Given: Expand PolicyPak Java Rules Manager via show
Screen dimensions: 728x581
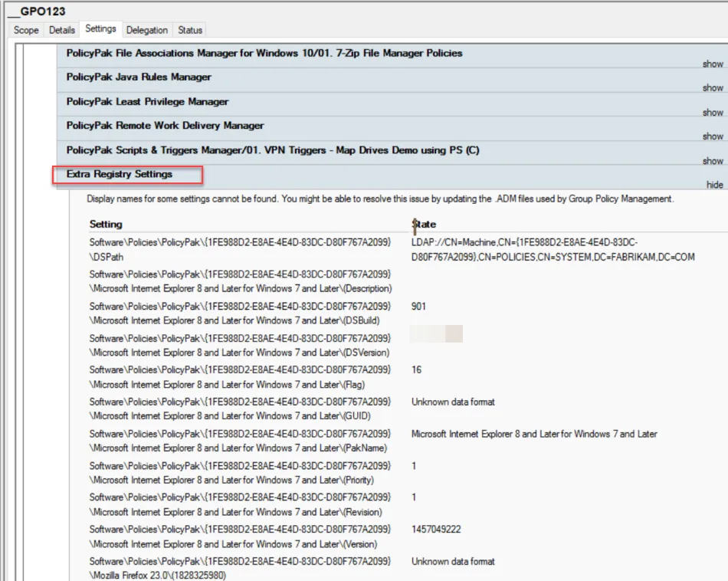Looking at the screenshot, I should pos(712,88).
